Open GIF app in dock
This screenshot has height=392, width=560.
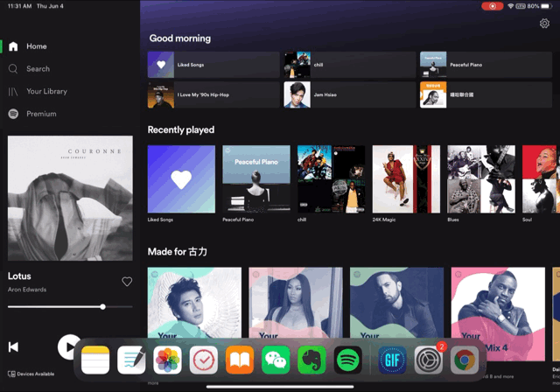tap(393, 360)
